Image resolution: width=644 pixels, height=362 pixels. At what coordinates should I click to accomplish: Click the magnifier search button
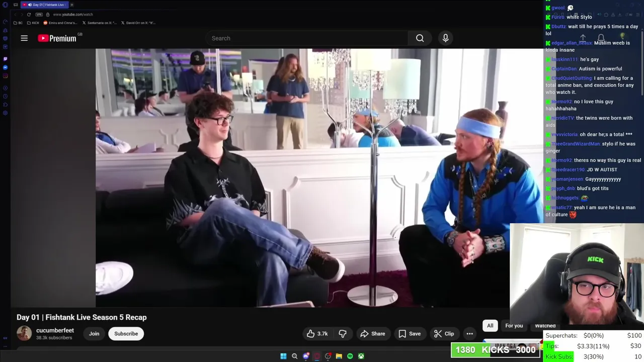coord(420,38)
